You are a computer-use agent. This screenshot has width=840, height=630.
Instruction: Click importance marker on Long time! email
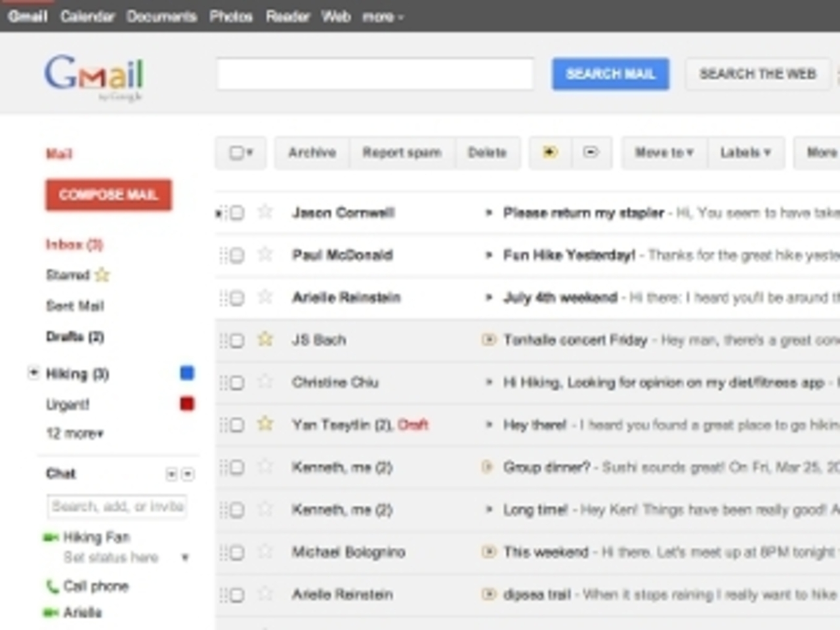488,509
